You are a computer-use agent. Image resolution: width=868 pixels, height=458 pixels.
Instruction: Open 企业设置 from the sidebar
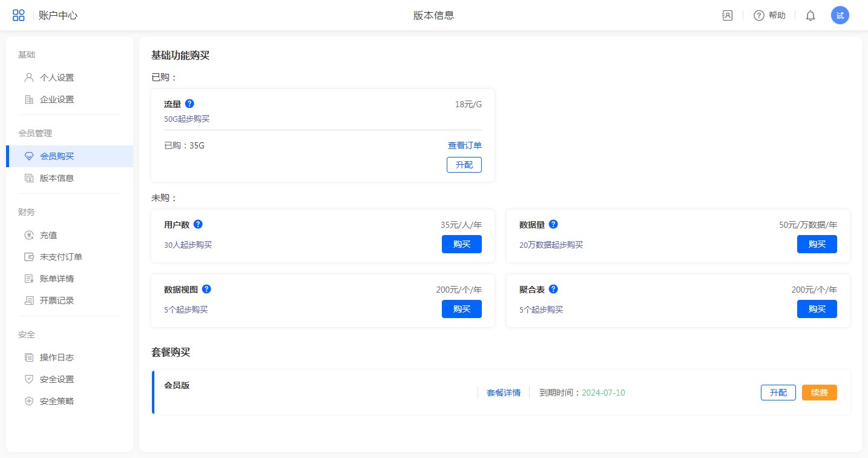click(x=57, y=99)
